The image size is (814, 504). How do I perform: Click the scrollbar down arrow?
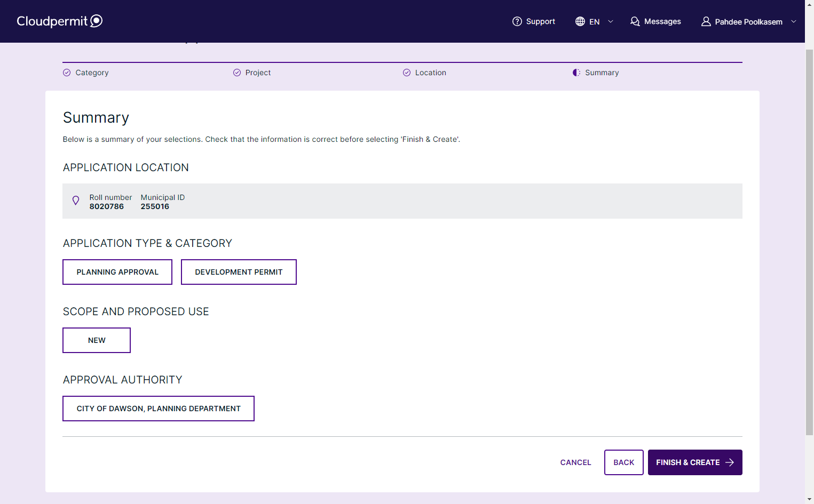click(x=809, y=499)
